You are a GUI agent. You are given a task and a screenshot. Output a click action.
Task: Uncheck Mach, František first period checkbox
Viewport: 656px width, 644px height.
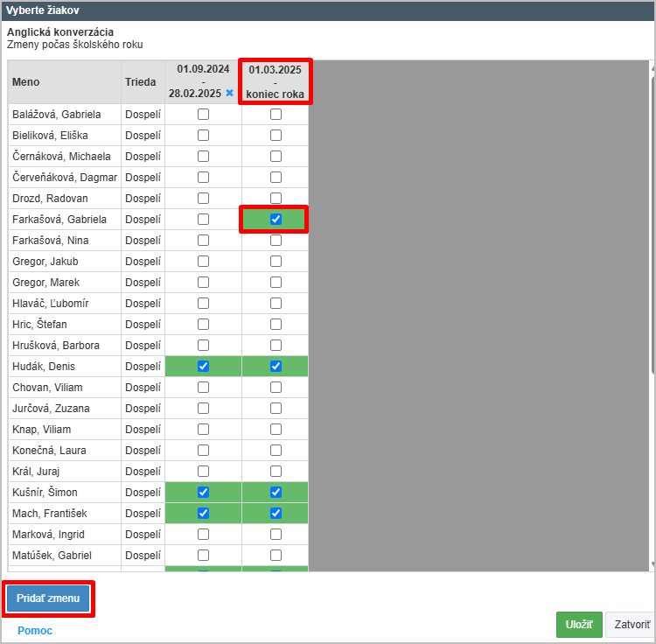tap(203, 514)
